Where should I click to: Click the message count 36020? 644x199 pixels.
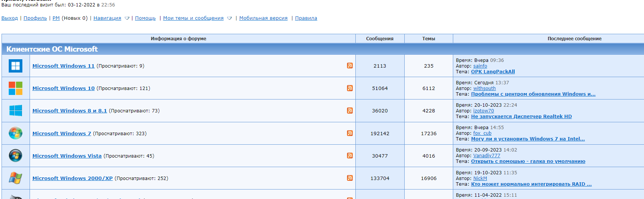click(x=380, y=111)
